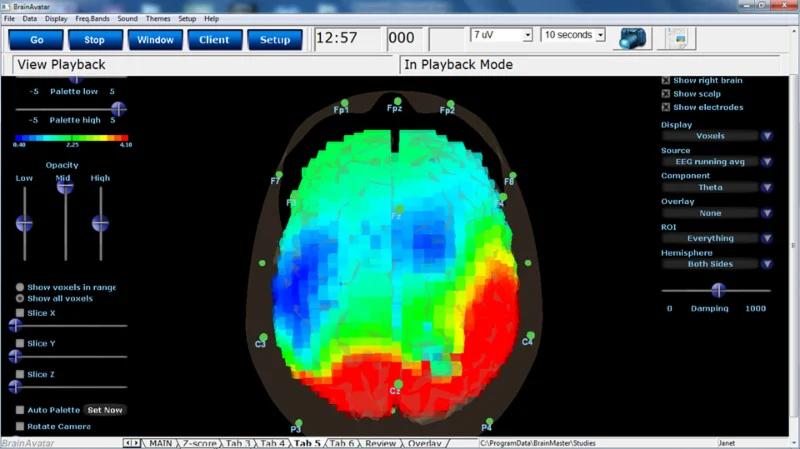
Task: Open the Overlay dropdown showing None
Action: (x=717, y=213)
